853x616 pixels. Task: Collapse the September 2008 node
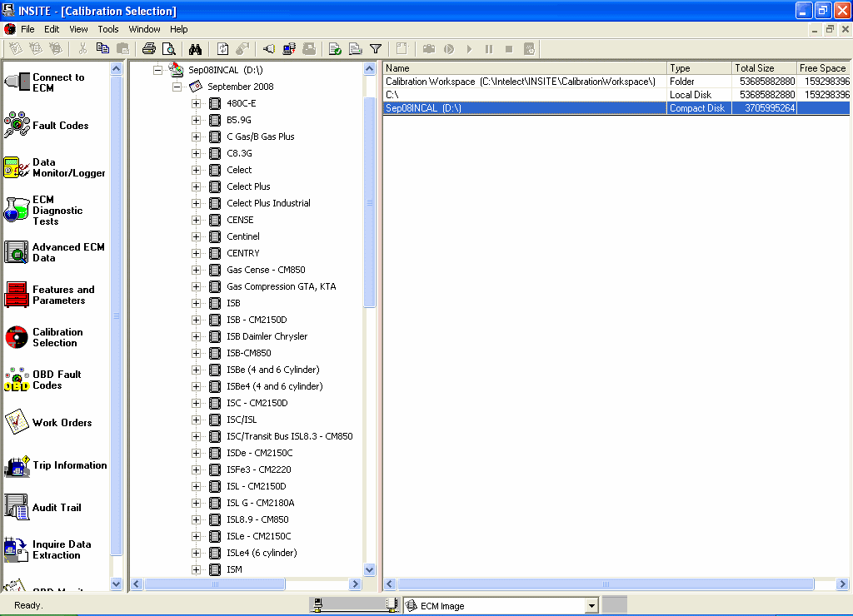pyautogui.click(x=177, y=87)
